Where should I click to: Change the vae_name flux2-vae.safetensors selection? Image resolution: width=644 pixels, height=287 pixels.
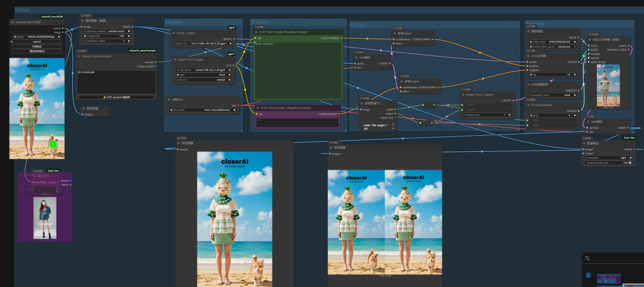click(203, 110)
